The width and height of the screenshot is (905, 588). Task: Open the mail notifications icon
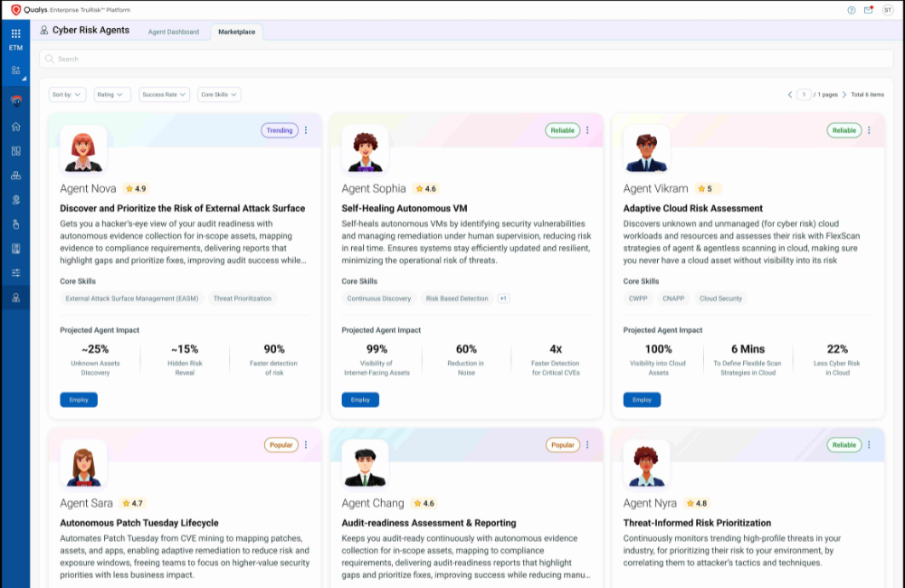click(869, 10)
